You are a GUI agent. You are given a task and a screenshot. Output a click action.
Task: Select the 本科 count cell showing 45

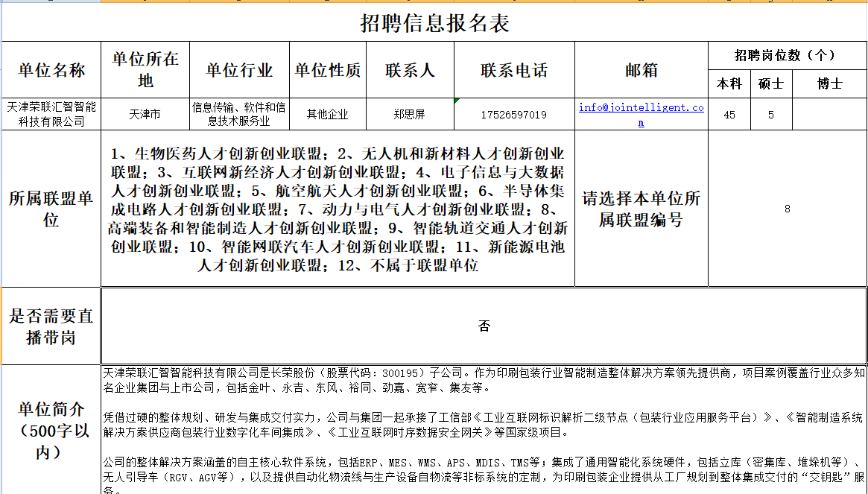pos(729,115)
